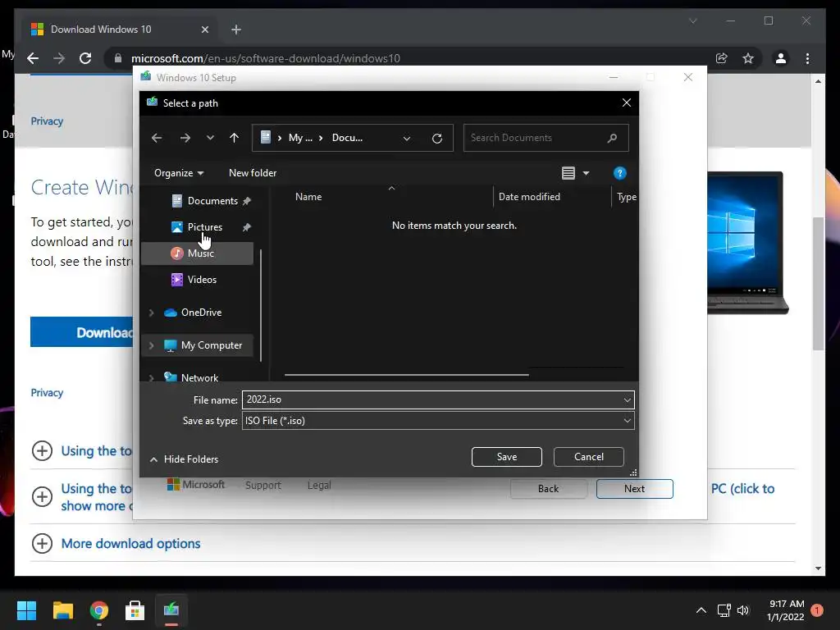Open Microsoft Store from taskbar
This screenshot has height=630, width=840.
coord(135,610)
